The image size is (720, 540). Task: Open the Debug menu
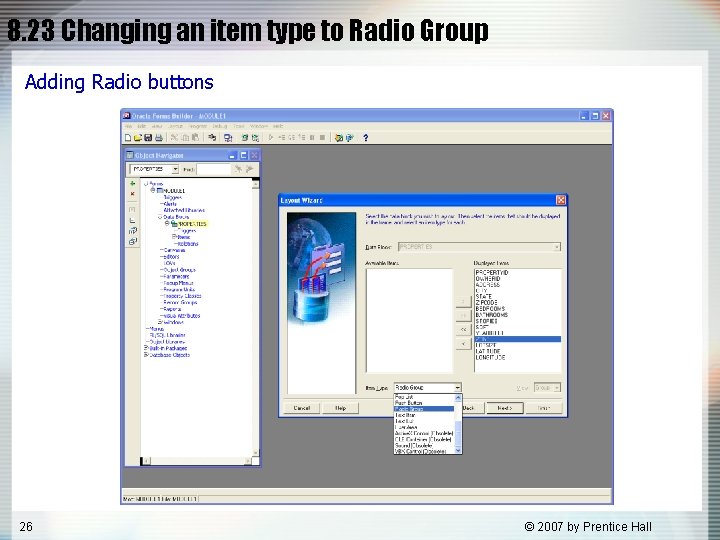click(219, 126)
